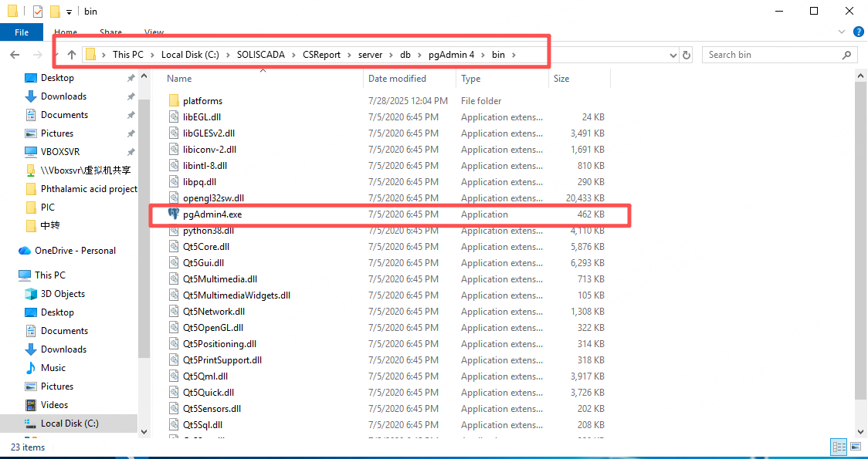Image resolution: width=868 pixels, height=459 pixels.
Task: Click the Properties checkmark icon in title bar
Action: click(x=38, y=12)
